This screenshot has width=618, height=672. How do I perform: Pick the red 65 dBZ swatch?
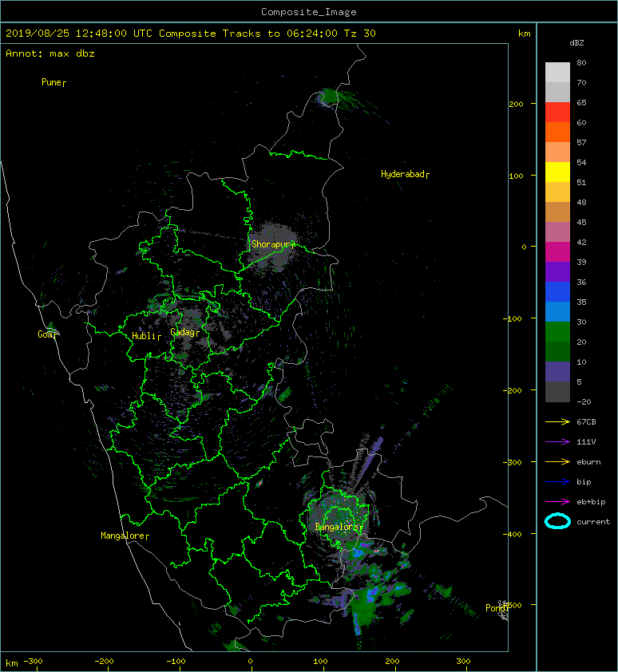tap(557, 112)
